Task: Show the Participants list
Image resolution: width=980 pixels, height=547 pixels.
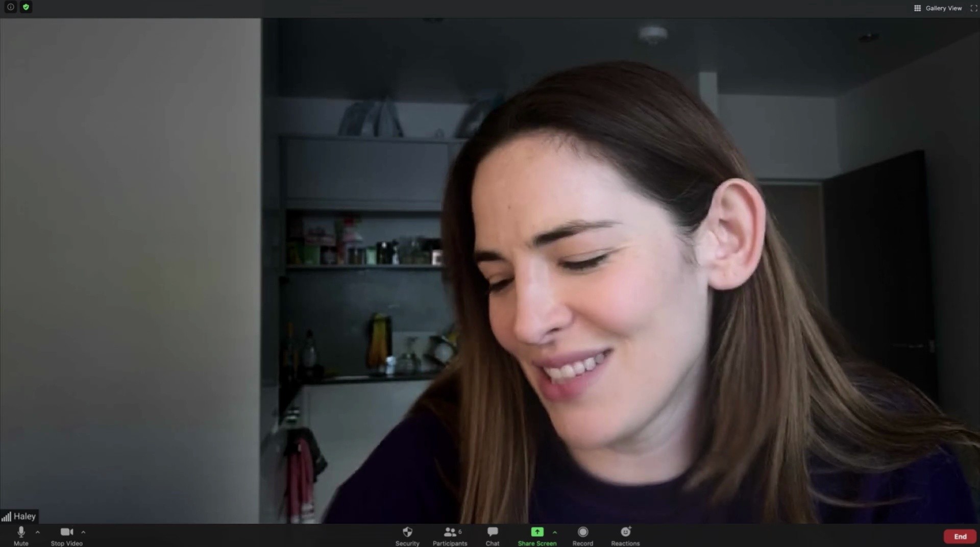Action: (450, 536)
